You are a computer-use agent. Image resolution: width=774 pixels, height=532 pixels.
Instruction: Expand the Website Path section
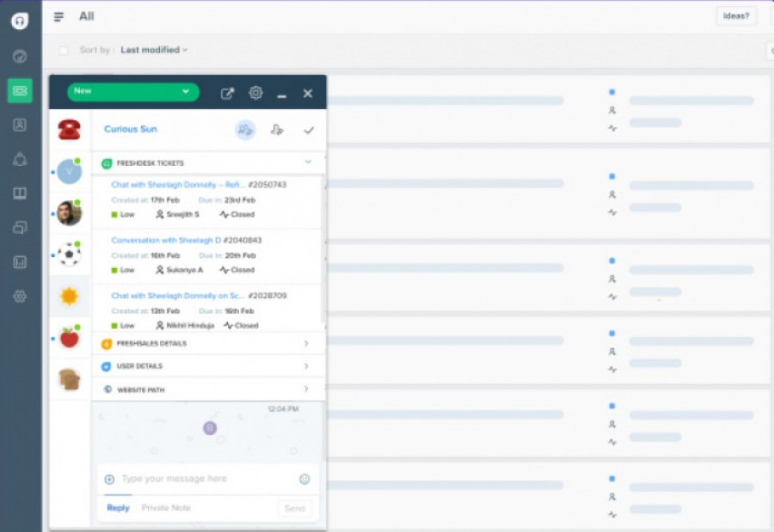pos(208,389)
